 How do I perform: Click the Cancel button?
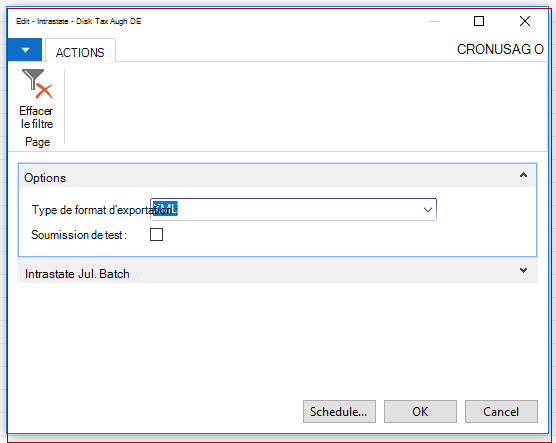(x=501, y=412)
